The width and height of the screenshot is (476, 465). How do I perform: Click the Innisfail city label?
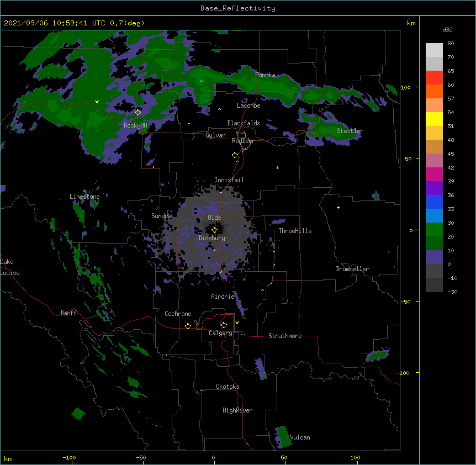click(229, 180)
